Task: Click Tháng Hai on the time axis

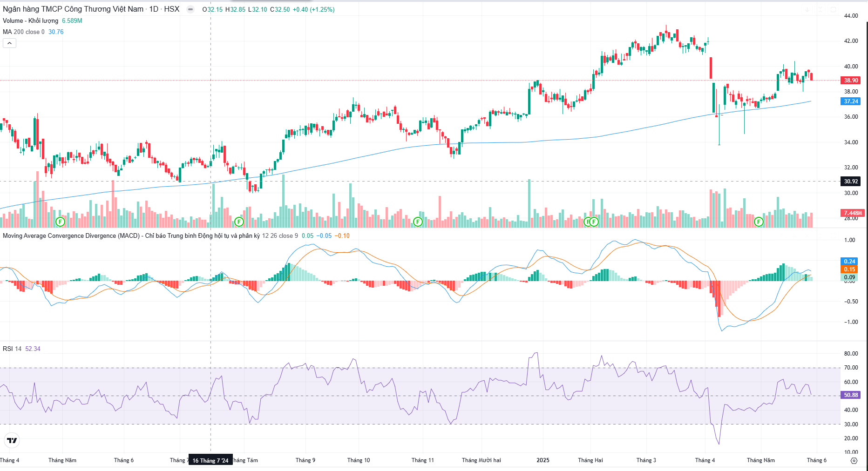Action: [590, 460]
